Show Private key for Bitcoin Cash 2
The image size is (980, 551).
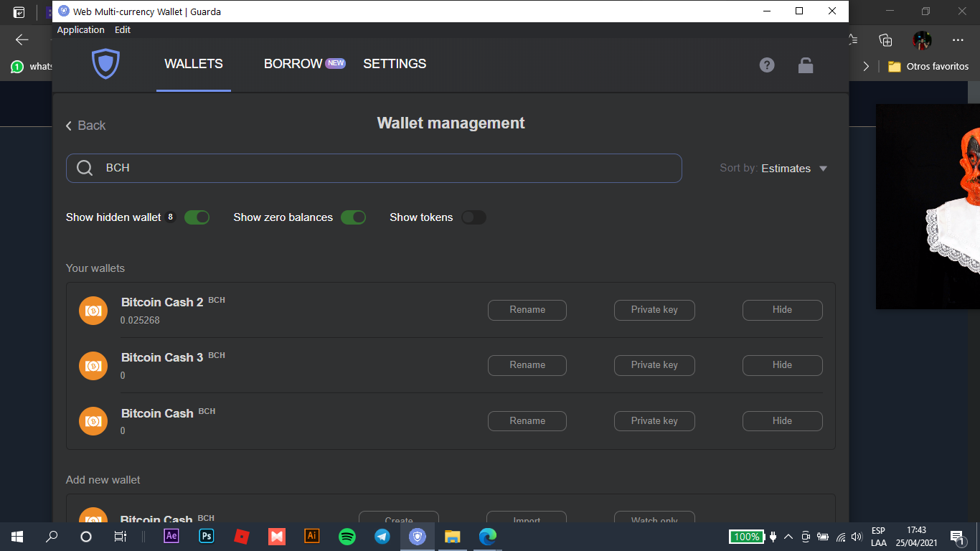[654, 310]
